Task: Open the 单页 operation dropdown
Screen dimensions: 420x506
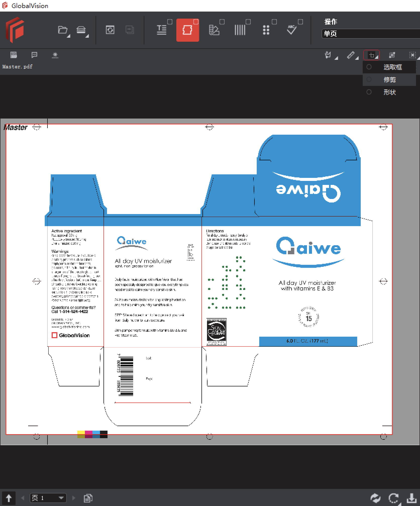Action: [371, 34]
